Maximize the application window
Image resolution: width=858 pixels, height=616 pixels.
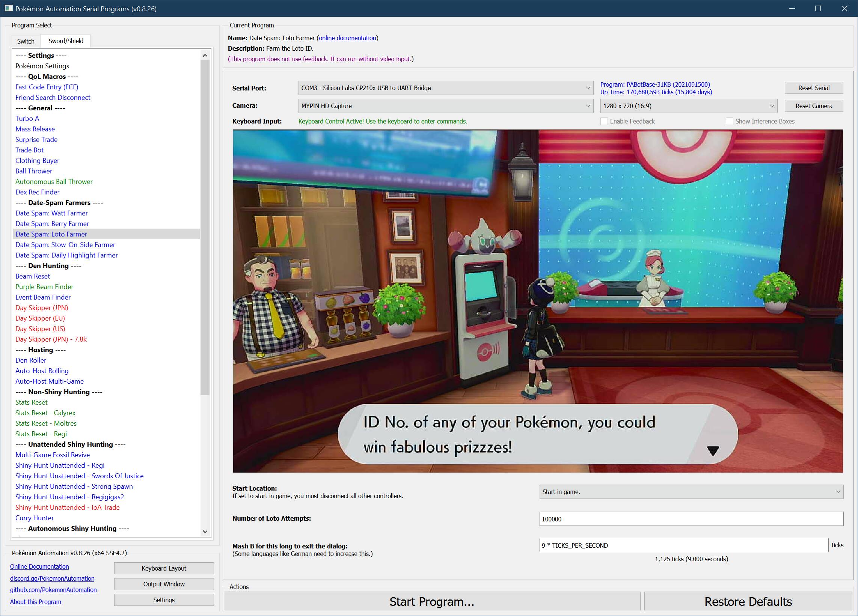coord(817,8)
